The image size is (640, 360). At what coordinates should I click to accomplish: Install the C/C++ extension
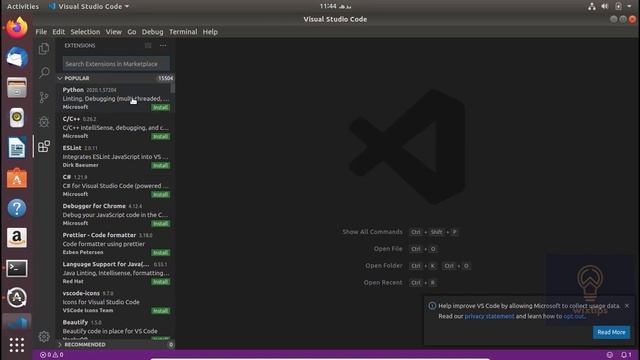click(x=160, y=136)
